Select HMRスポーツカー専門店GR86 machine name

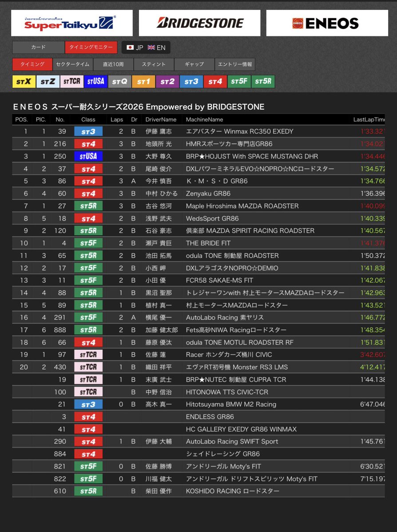(x=229, y=144)
